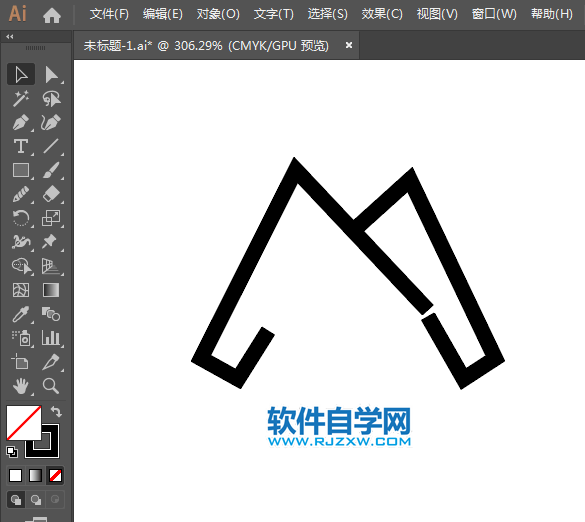Select the Rectangle tool
The image size is (585, 522).
(21, 171)
